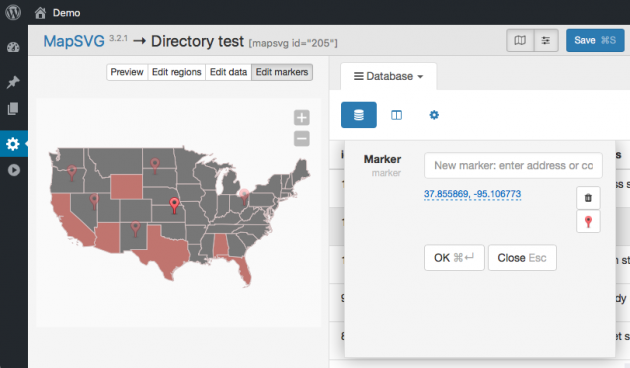The width and height of the screenshot is (630, 368).
Task: Confirm the marker with OK button
Action: coord(454,258)
